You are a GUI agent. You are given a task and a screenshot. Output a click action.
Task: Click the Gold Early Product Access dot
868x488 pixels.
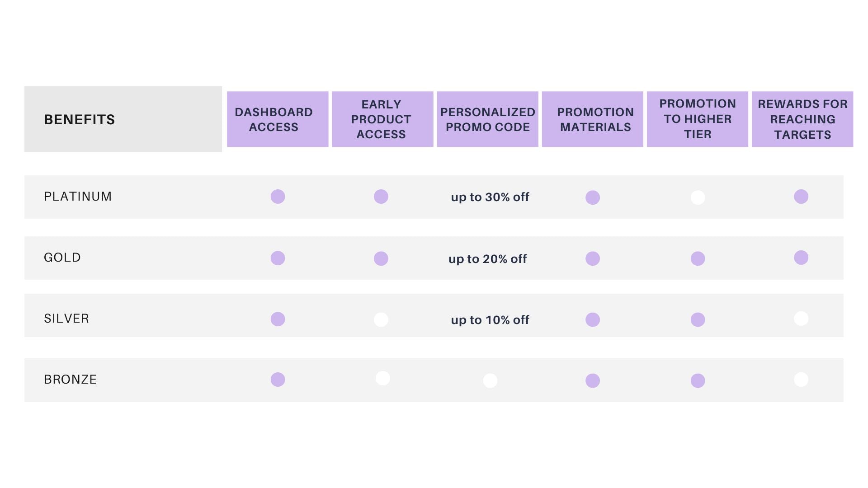tap(381, 258)
